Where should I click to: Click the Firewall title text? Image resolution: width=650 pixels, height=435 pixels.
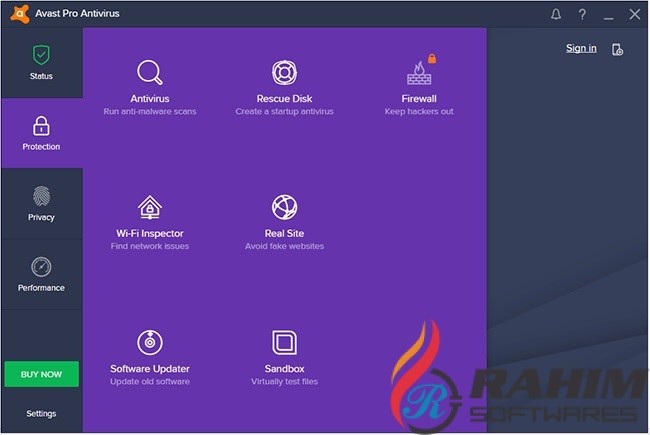tap(419, 99)
